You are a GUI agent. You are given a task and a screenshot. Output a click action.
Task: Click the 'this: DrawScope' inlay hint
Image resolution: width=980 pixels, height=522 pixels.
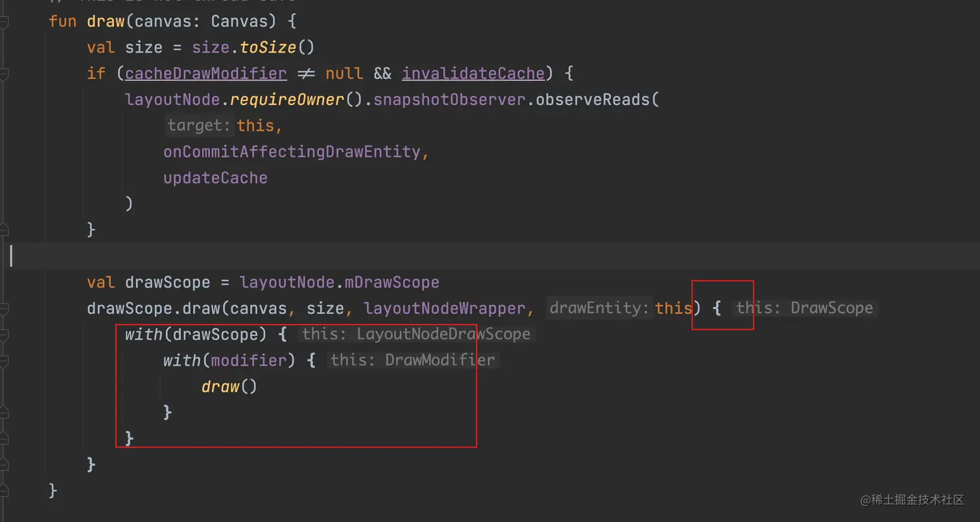804,308
